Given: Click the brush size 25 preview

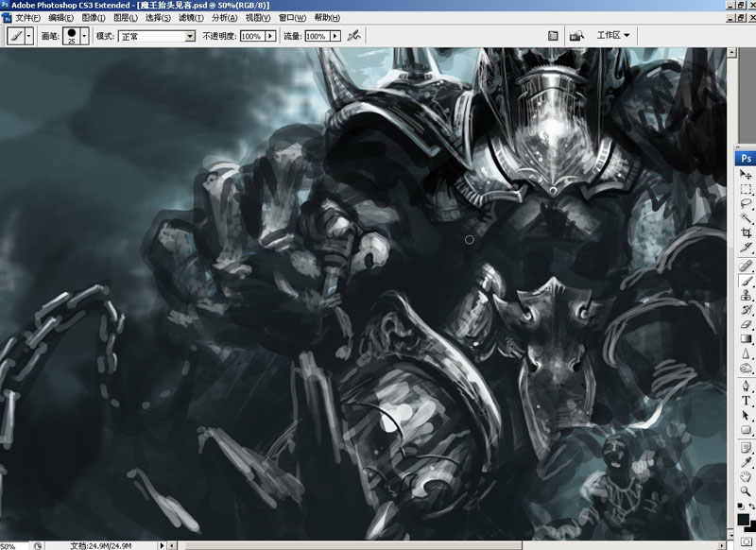Looking at the screenshot, I should pyautogui.click(x=72, y=36).
